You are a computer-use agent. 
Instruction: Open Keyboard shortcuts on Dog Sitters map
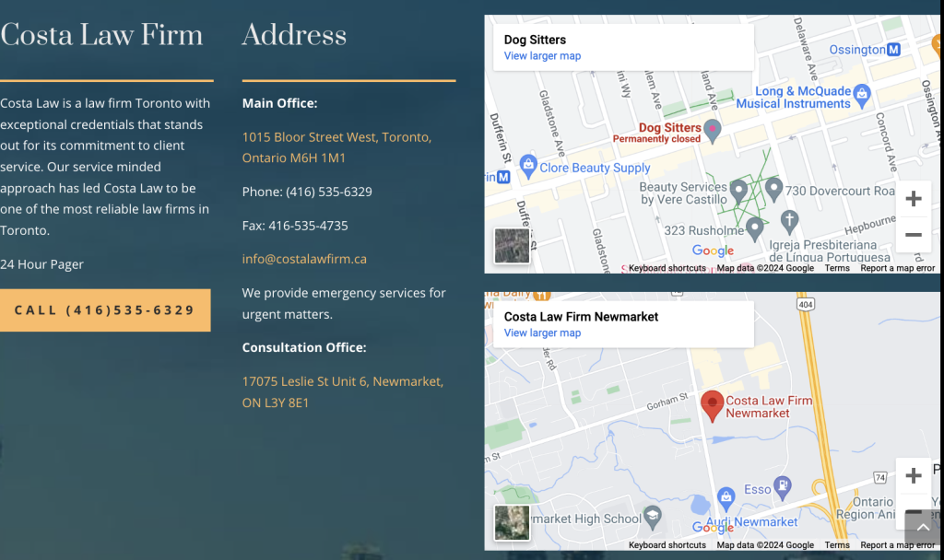(x=666, y=267)
